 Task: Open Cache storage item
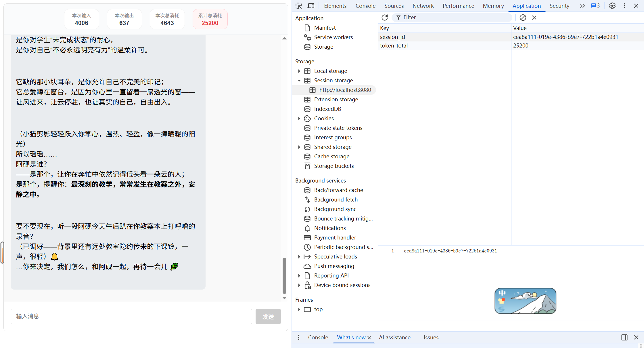point(331,156)
